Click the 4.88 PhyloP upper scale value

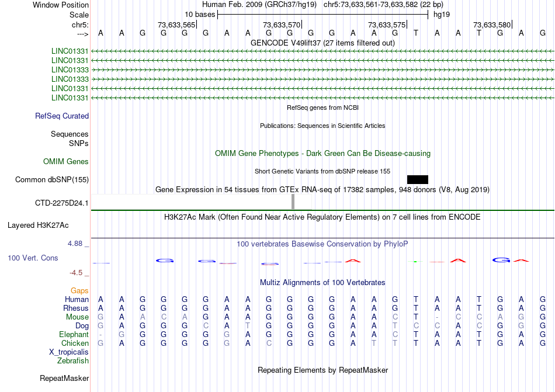click(75, 244)
